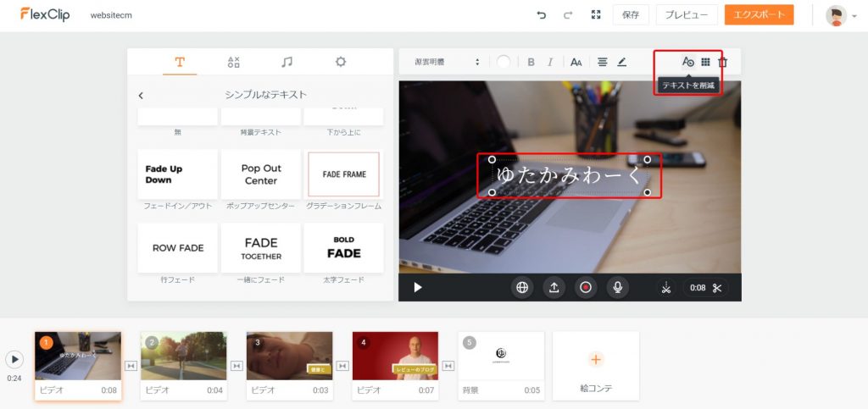The height and width of the screenshot is (409, 868).
Task: Click the orange エクスポート button
Action: (759, 15)
